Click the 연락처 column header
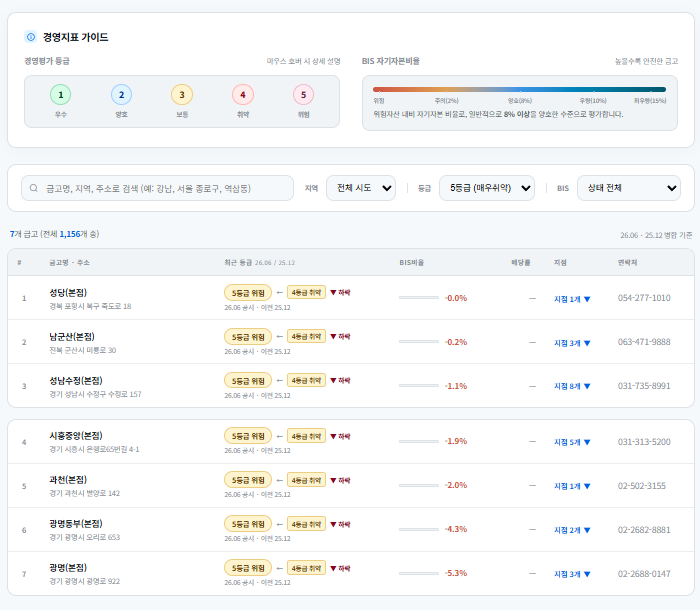700x610 pixels. pos(627,263)
